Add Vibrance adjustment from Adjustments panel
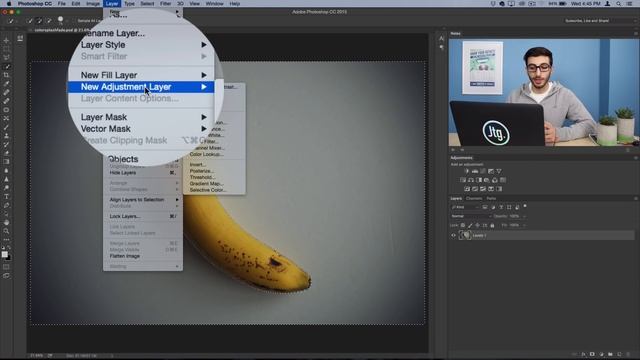The image size is (640, 360). coord(499,171)
